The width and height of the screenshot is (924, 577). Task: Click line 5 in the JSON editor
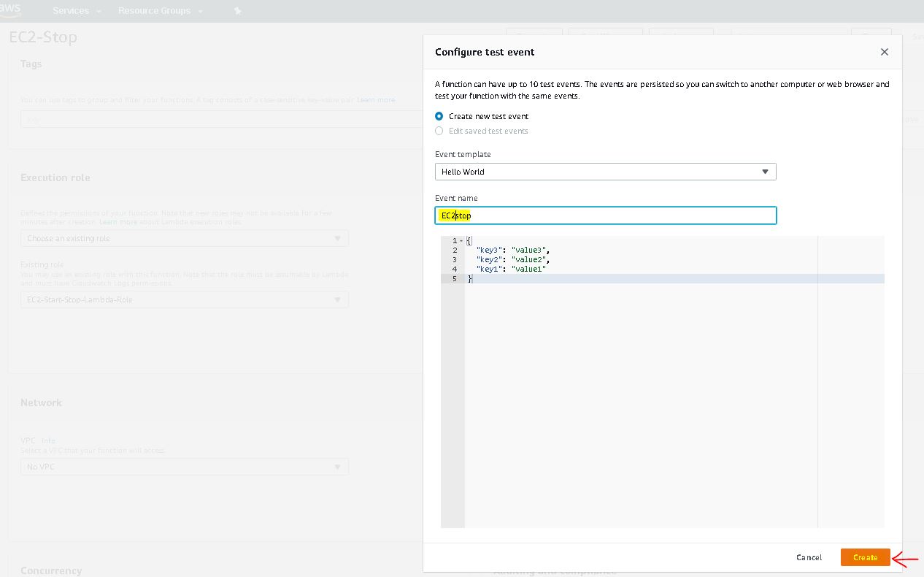657,278
